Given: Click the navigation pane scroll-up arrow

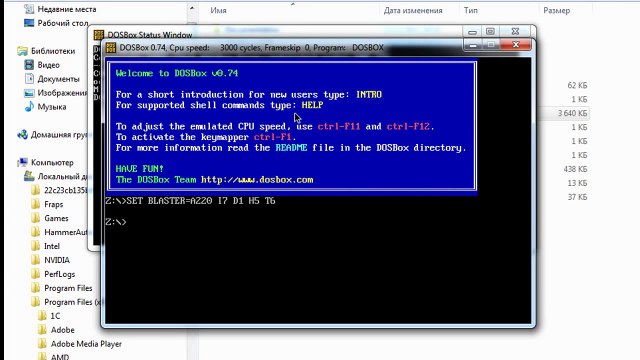Looking at the screenshot, I should [x=192, y=8].
